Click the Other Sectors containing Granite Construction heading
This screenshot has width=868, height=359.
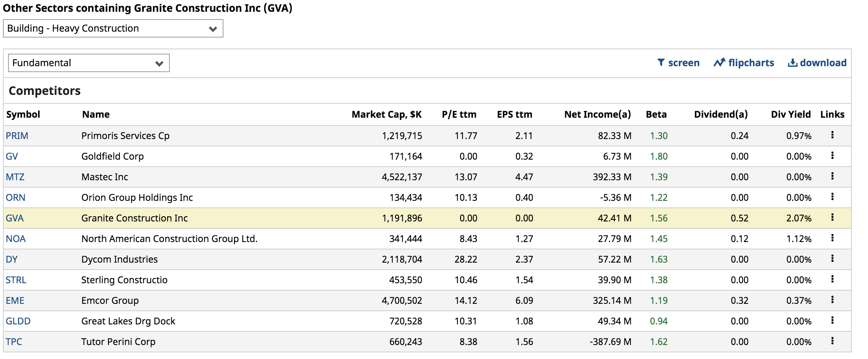pyautogui.click(x=147, y=8)
